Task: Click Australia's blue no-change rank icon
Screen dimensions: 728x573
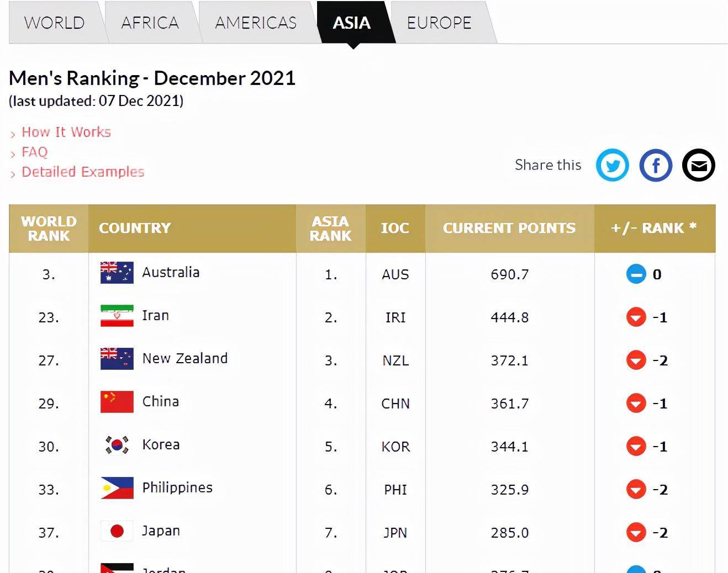Action: (636, 274)
